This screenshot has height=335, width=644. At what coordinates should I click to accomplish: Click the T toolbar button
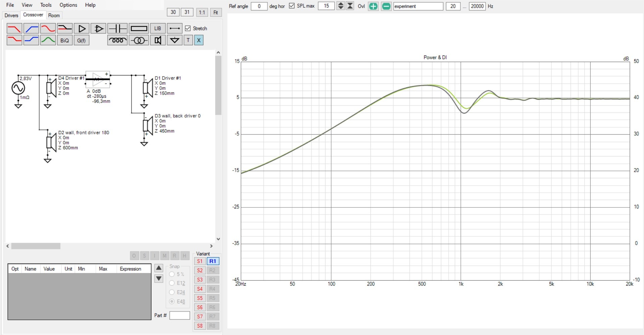click(x=188, y=40)
